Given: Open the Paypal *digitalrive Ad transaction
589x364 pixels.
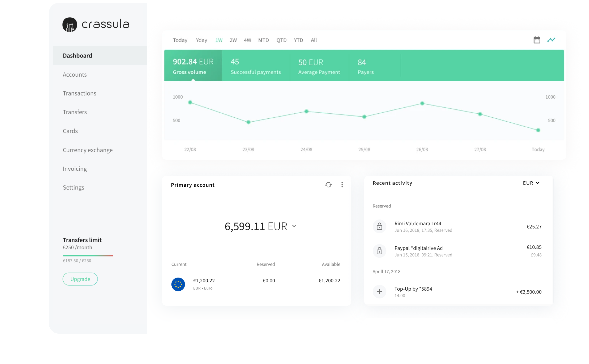Looking at the screenshot, I should pyautogui.click(x=457, y=251).
